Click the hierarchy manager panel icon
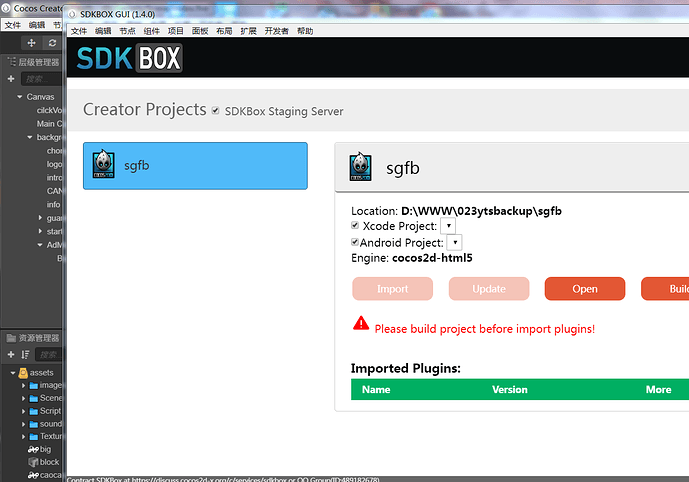The width and height of the screenshot is (689, 482). click(x=11, y=62)
